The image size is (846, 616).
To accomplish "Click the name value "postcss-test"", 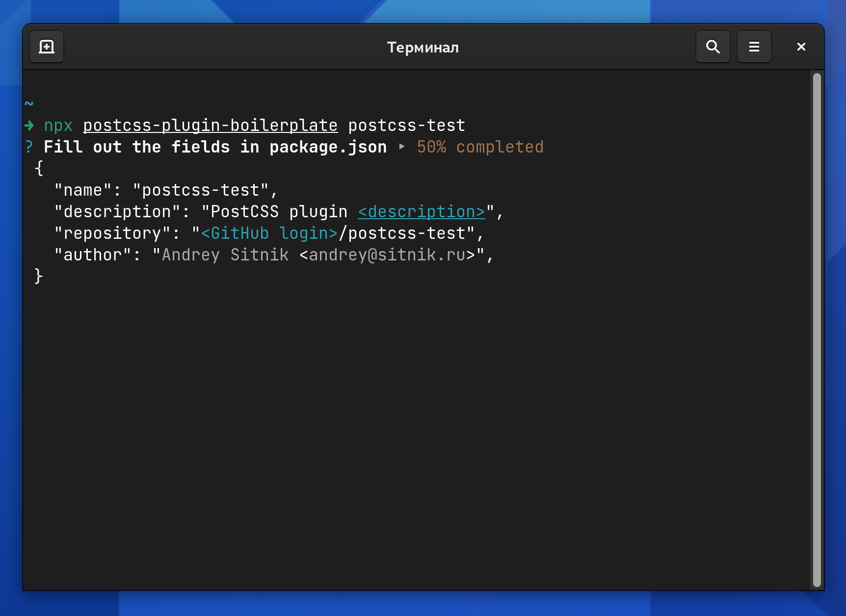I will pos(201,190).
